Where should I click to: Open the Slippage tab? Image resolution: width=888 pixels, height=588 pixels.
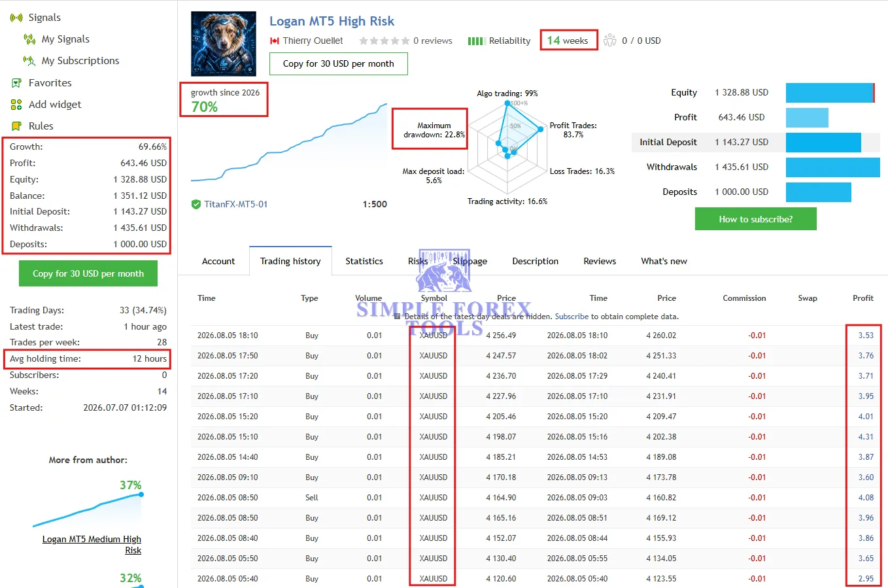pyautogui.click(x=470, y=261)
